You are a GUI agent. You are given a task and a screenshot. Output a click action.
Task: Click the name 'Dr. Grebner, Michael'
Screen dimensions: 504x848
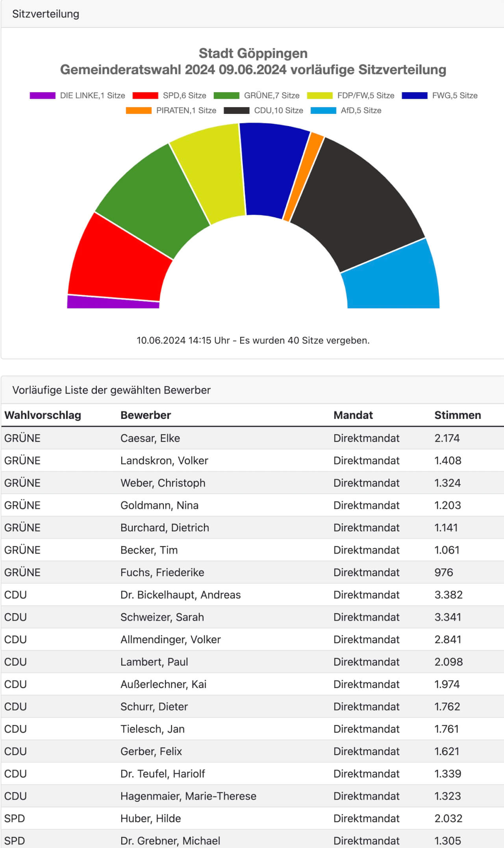pos(170,841)
